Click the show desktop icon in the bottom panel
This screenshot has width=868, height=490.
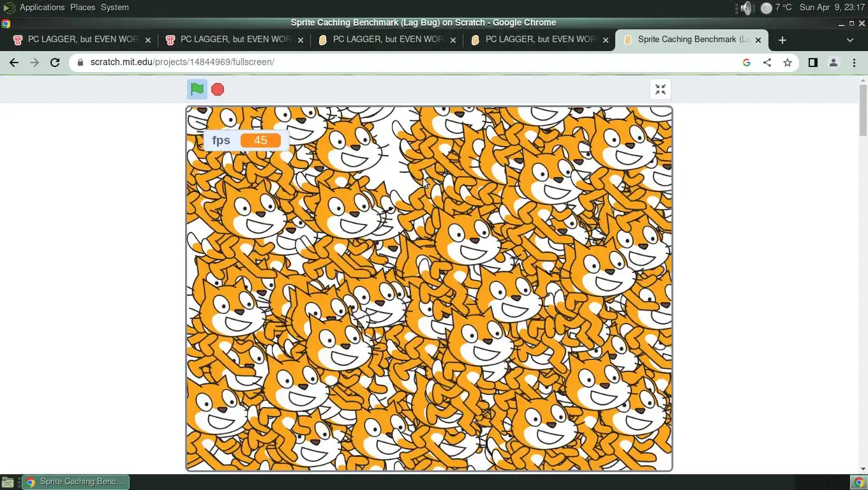tap(8, 482)
